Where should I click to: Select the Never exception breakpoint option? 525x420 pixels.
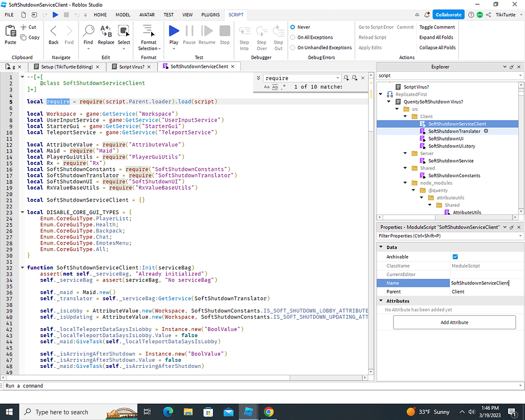(292, 26)
